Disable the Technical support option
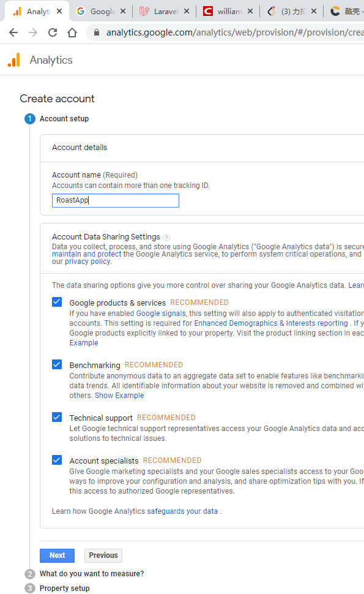 click(x=56, y=417)
